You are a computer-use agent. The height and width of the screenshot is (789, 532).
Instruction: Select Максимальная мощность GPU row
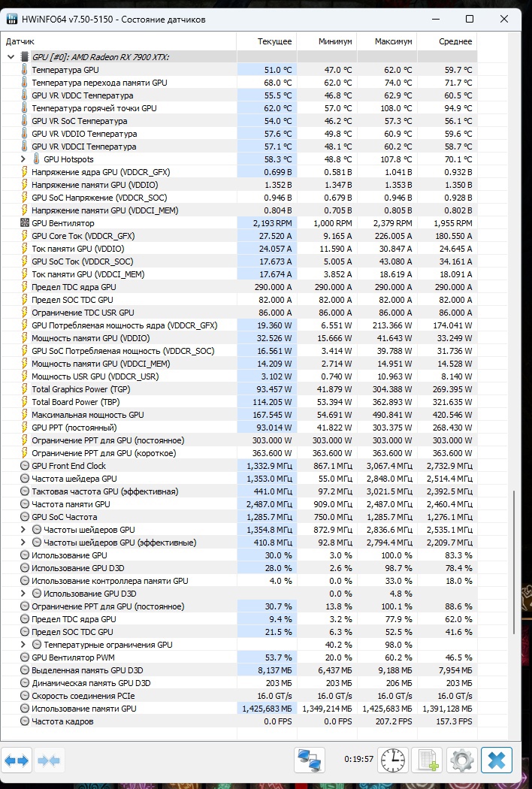point(239,415)
